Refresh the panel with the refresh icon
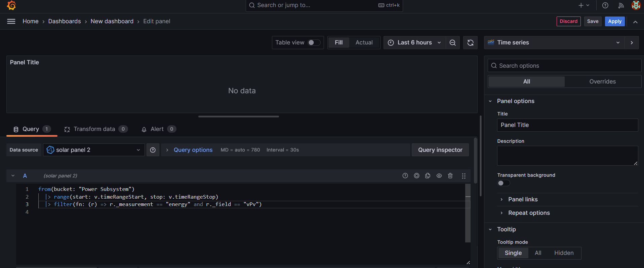The height and width of the screenshot is (268, 644). click(470, 43)
